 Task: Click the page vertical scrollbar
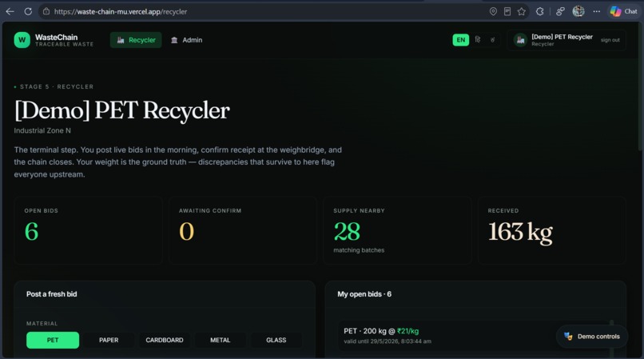tap(640, 86)
